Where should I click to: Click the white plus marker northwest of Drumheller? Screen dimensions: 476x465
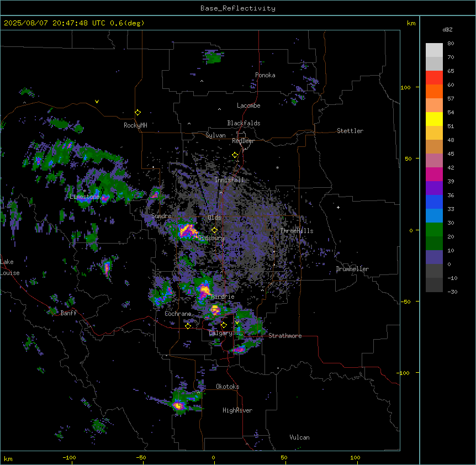[x=338, y=207]
